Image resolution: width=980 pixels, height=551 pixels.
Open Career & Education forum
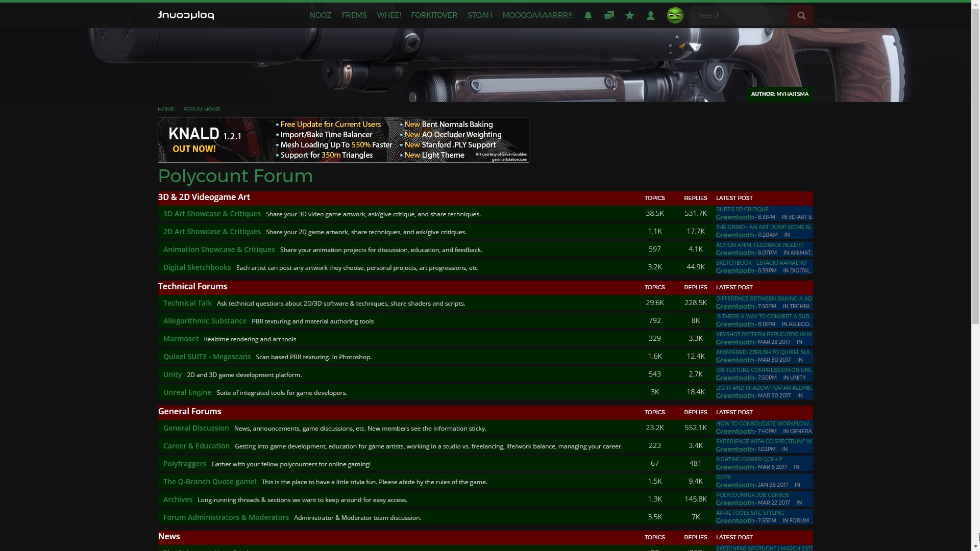(197, 446)
